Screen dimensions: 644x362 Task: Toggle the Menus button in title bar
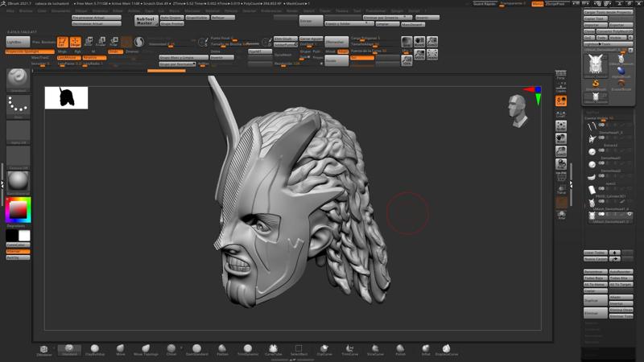(x=537, y=4)
